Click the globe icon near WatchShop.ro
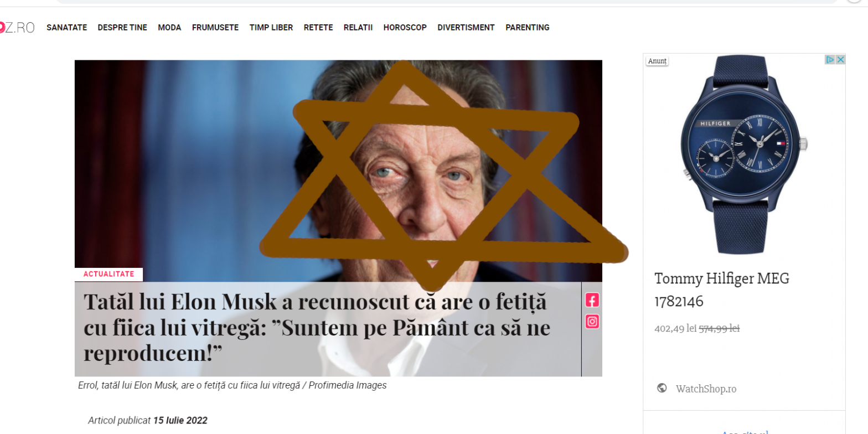The image size is (868, 434). (x=662, y=387)
